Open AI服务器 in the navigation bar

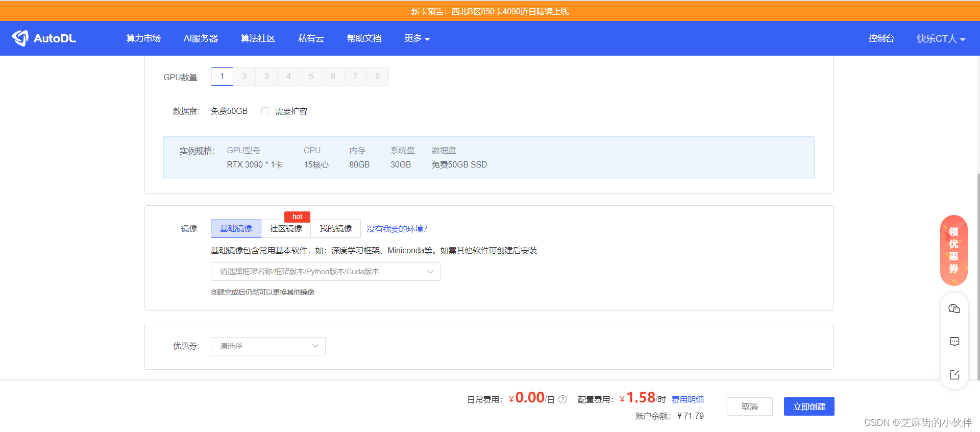coord(201,38)
